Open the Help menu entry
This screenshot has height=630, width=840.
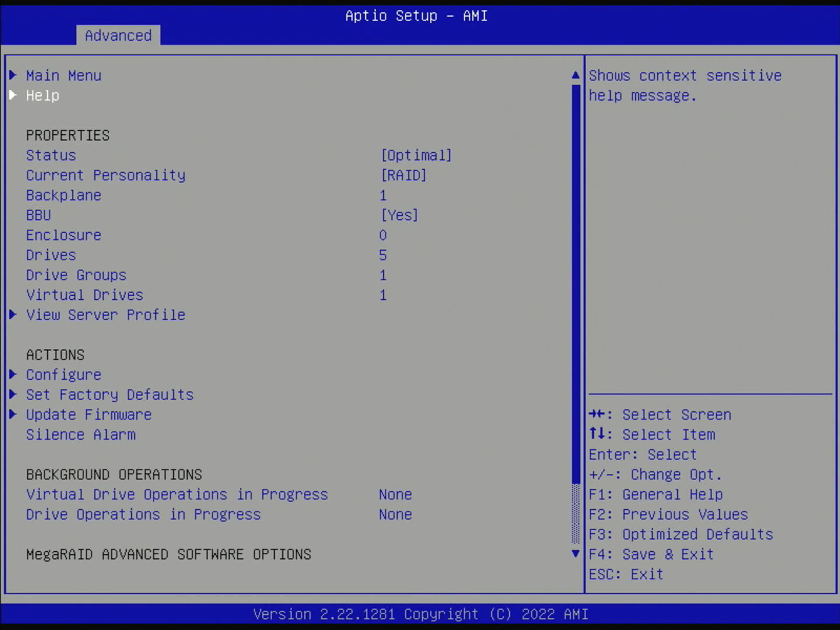click(x=43, y=96)
